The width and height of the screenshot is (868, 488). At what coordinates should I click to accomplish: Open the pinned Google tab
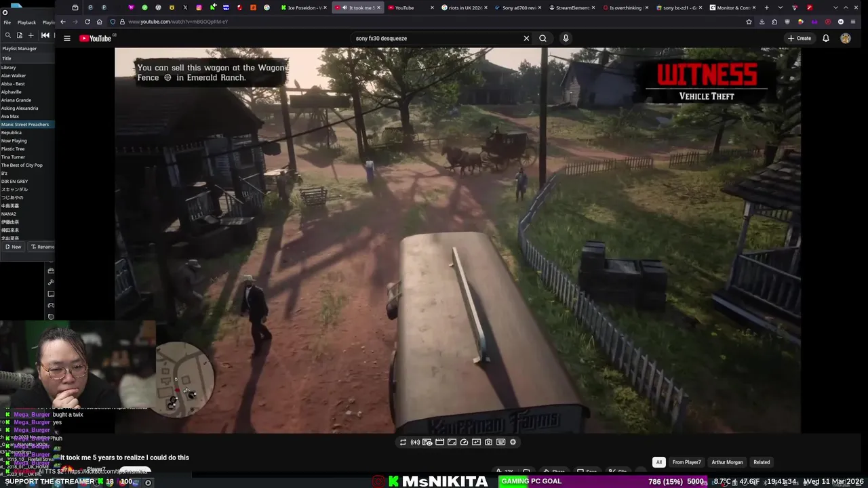[267, 7]
